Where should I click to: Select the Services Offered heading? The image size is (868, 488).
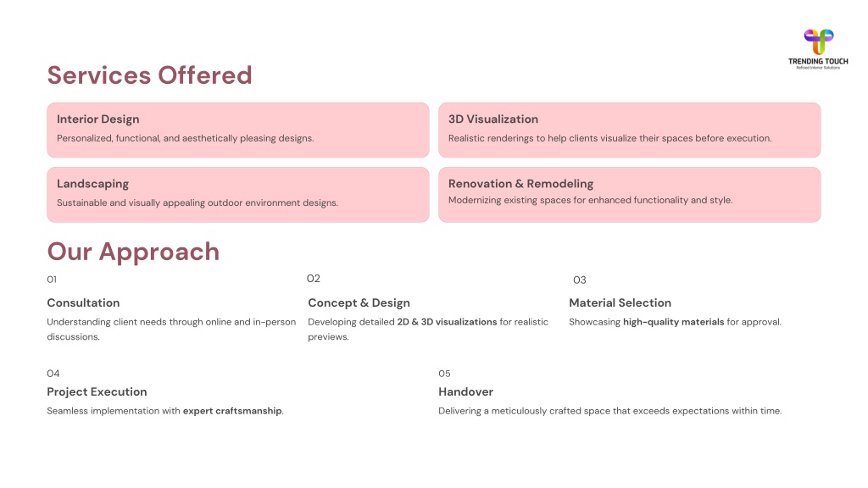(149, 75)
